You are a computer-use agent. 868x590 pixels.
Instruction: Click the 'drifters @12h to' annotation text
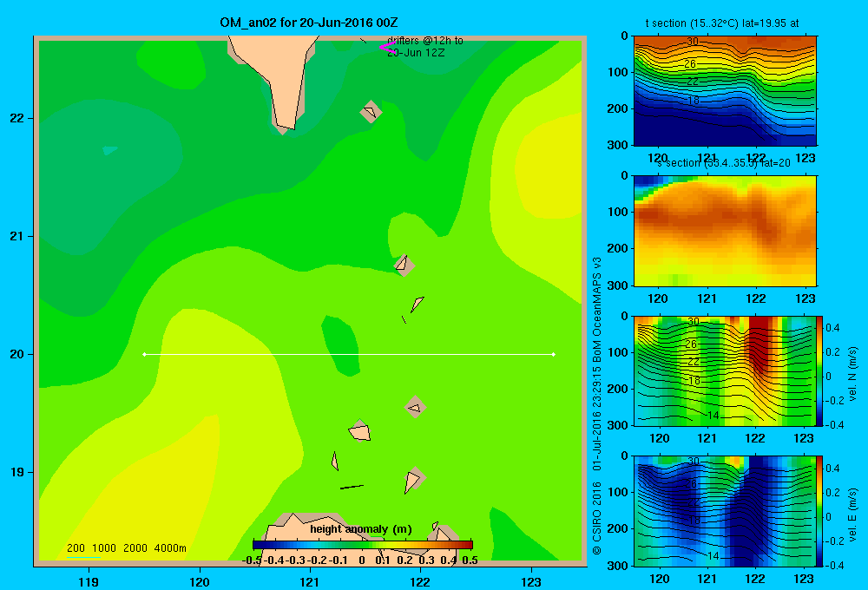point(425,41)
